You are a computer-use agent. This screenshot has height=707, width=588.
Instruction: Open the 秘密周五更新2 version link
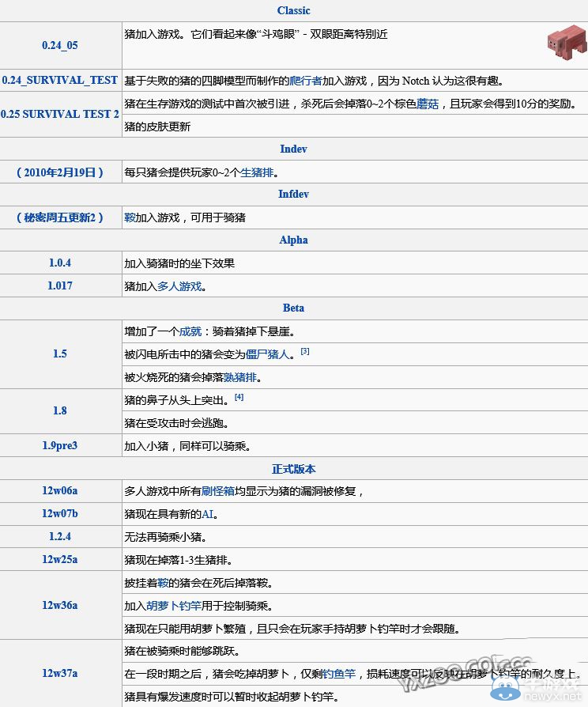[x=60, y=217]
